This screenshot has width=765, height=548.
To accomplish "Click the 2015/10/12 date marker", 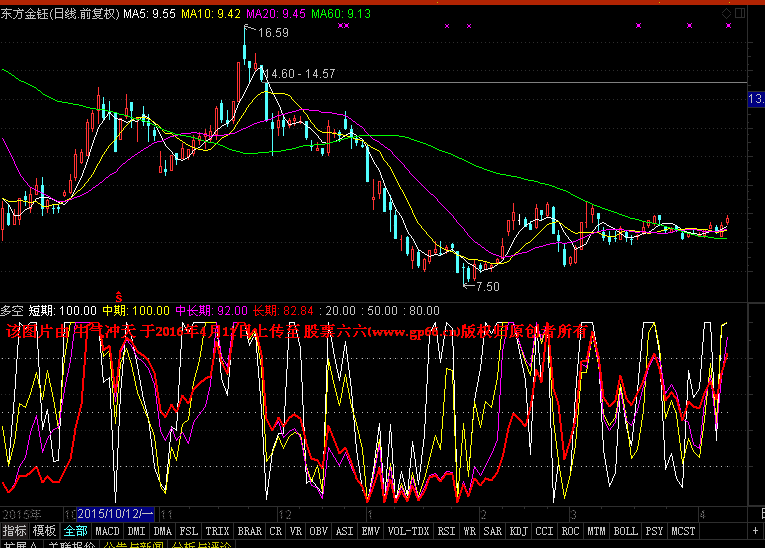I will pyautogui.click(x=115, y=512).
